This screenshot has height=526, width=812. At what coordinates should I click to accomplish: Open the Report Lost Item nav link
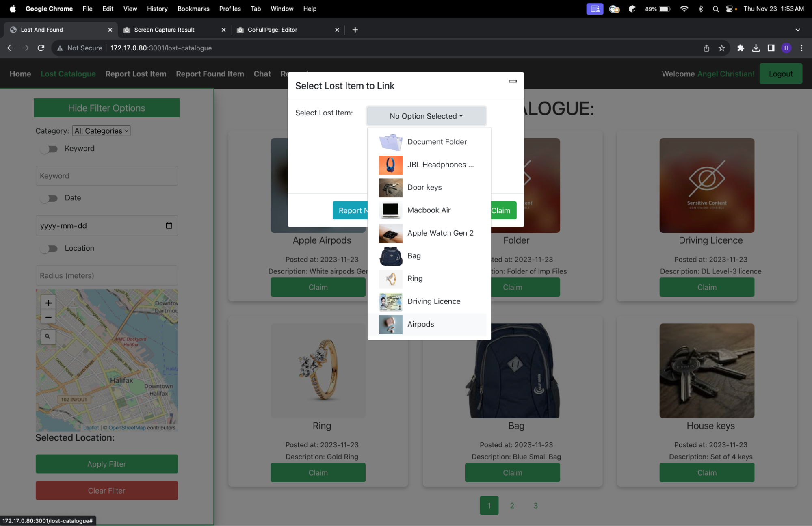pos(136,74)
